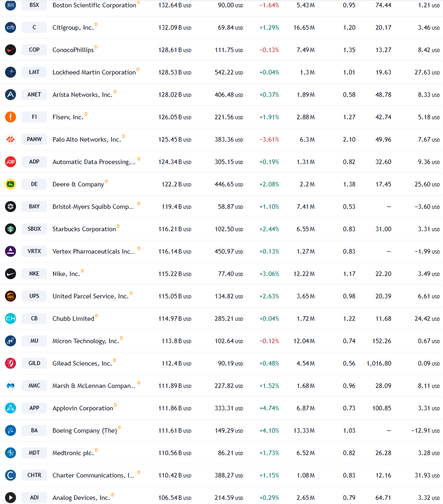Select Deere price 446.65 USD

[x=229, y=185]
